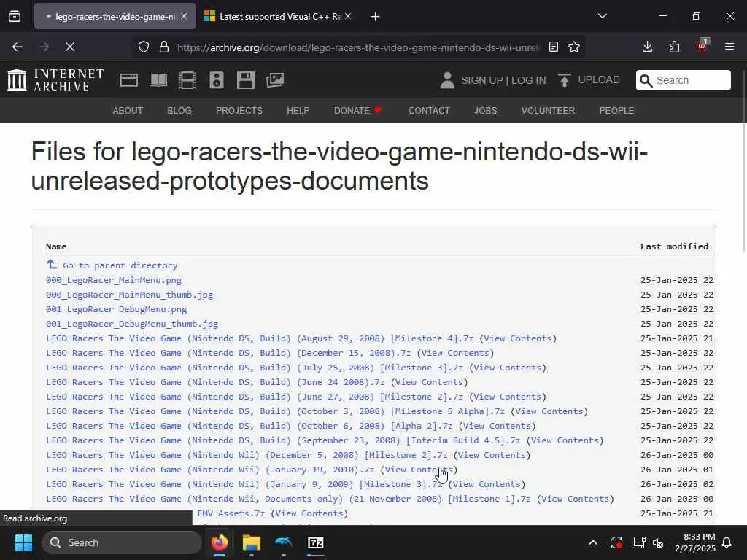Open DONATE in archive navigation
747x560 pixels.
click(x=357, y=111)
